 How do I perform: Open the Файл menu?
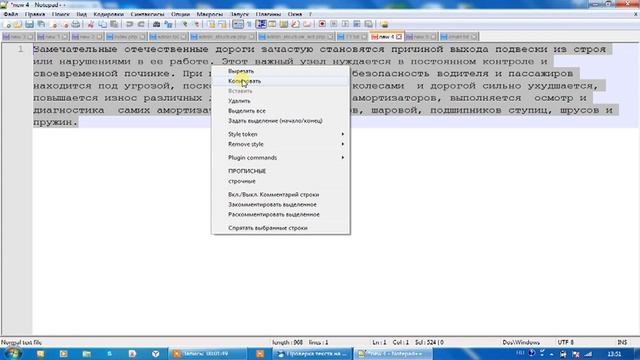pos(11,14)
